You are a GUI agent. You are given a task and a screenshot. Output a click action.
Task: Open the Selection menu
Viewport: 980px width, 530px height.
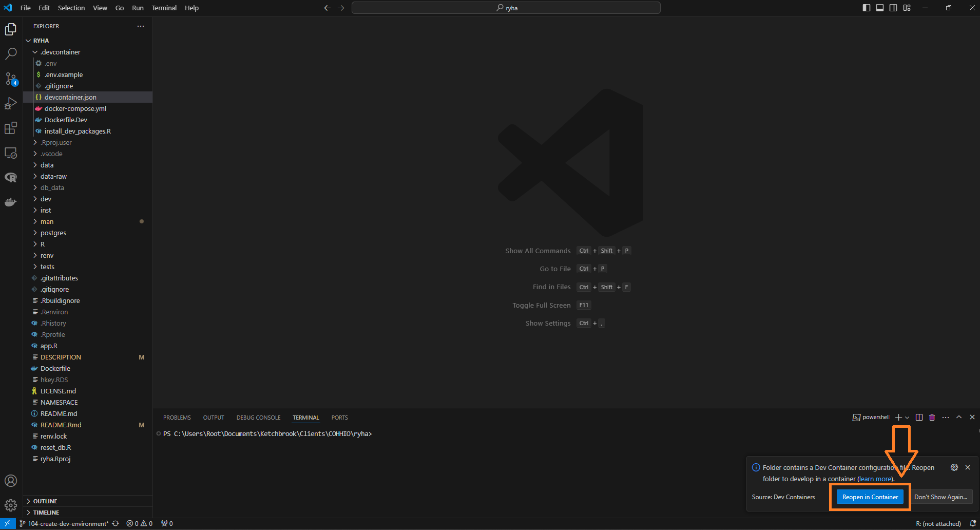[71, 8]
